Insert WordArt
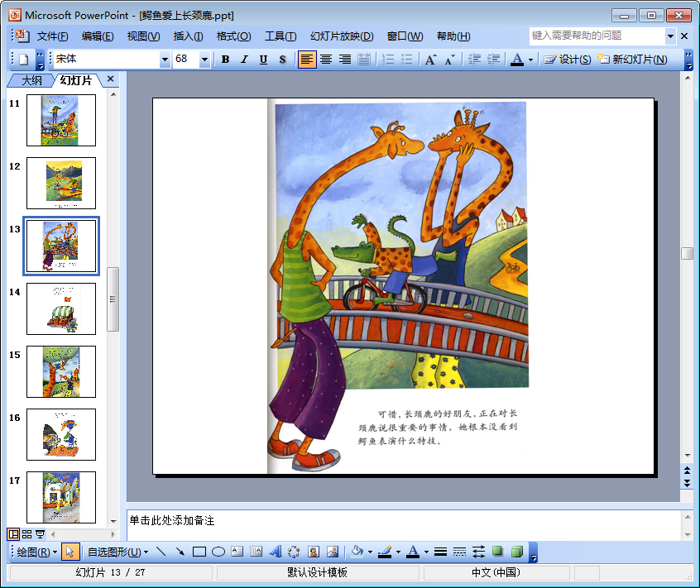This screenshot has height=588, width=700. [275, 552]
